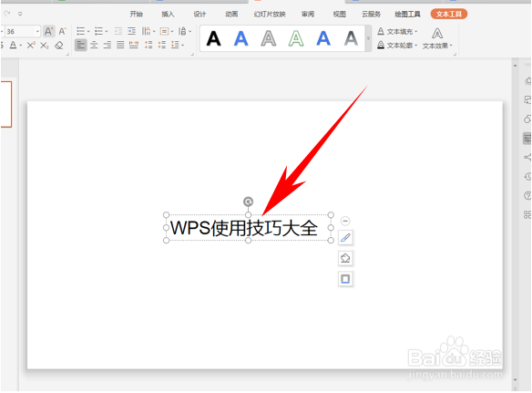This screenshot has height=393, width=532.
Task: Collapse floating toolbar with minus button
Action: (x=345, y=221)
